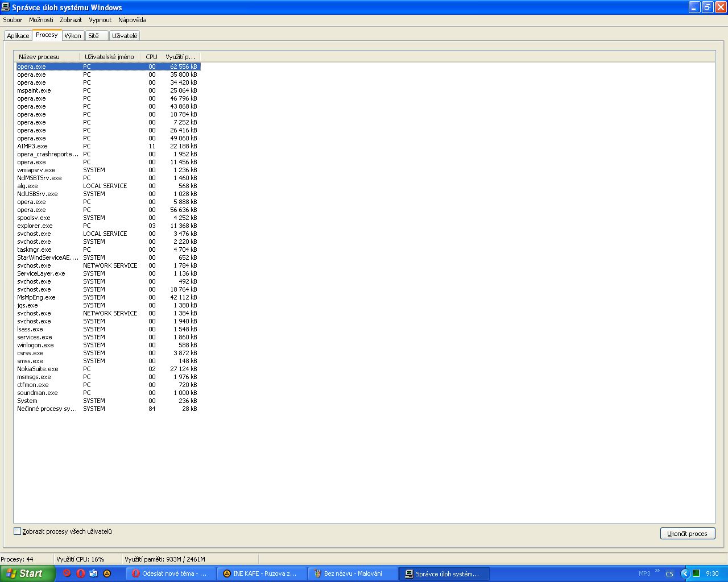Select the System process row
The width and height of the screenshot is (728, 582).
coord(108,401)
